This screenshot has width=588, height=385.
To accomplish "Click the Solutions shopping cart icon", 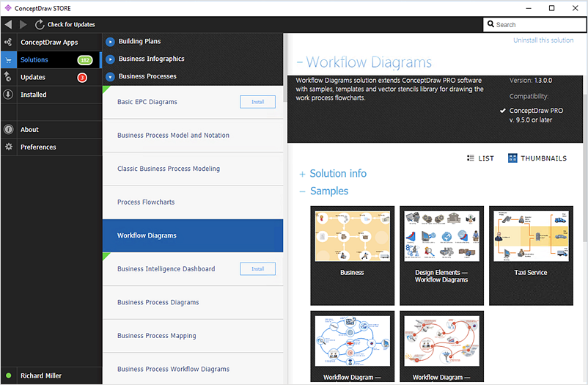I will (x=8, y=60).
